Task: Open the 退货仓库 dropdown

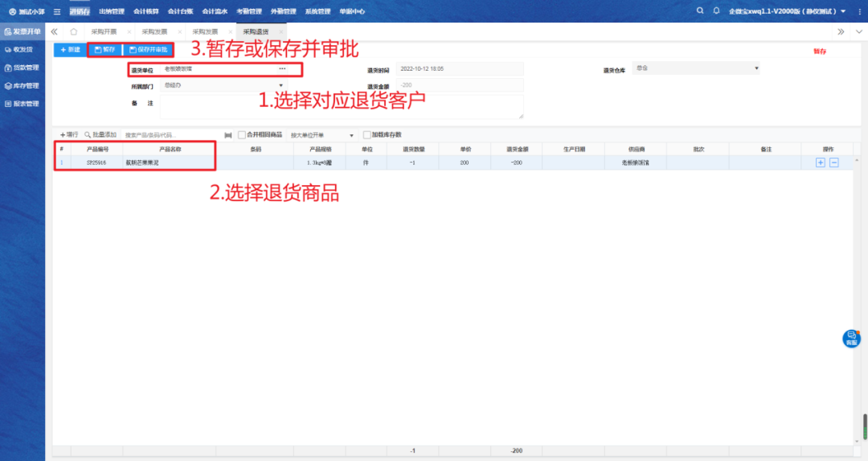Action: coord(756,69)
